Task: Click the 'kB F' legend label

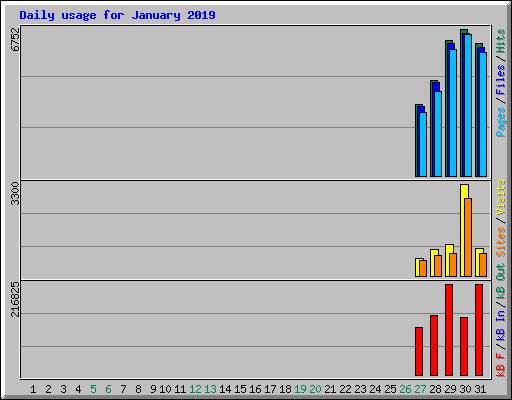Action: (x=501, y=365)
